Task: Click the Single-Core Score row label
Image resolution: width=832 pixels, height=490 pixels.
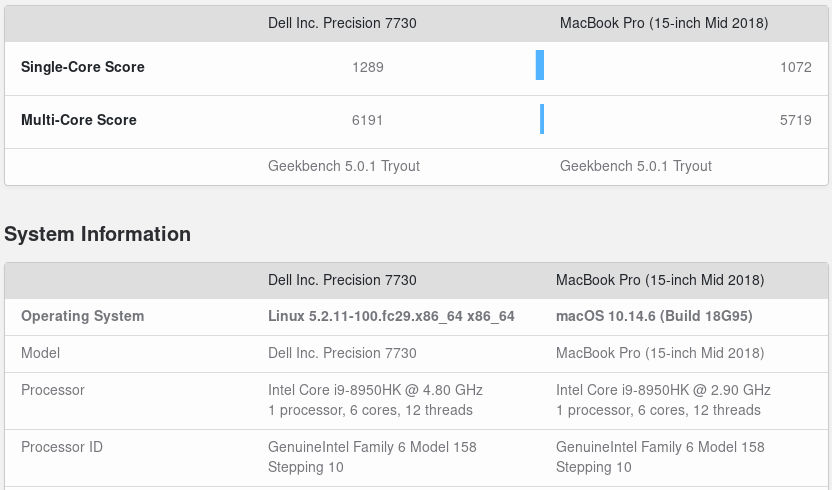Action: point(83,67)
